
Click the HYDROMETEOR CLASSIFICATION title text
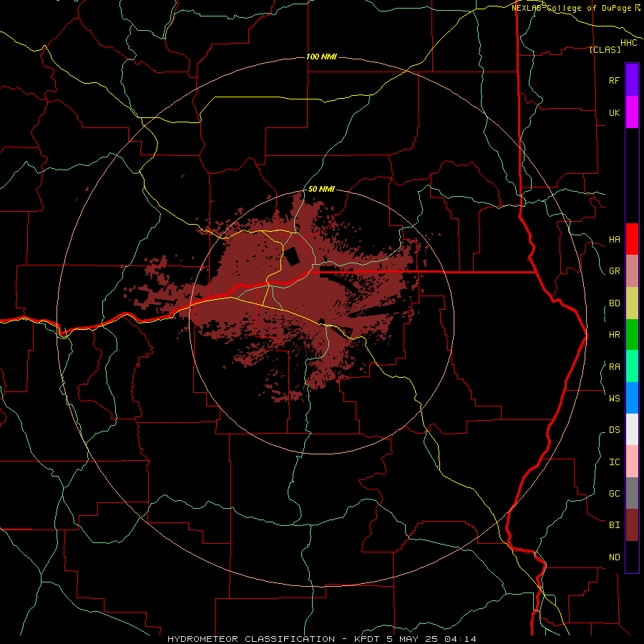[251, 639]
